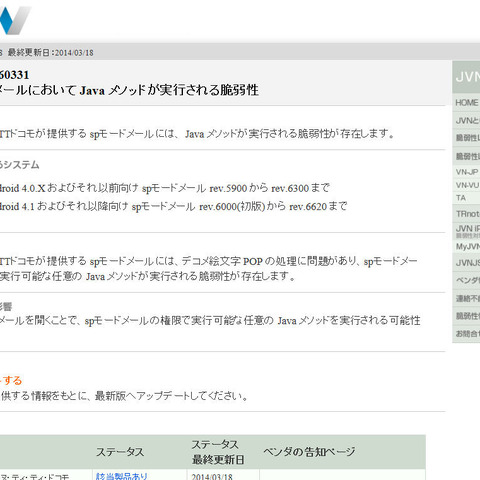The width and height of the screenshot is (480, 480).
Task: Click the 最終更新日:2014/03/18 header text
Action: [x=51, y=53]
